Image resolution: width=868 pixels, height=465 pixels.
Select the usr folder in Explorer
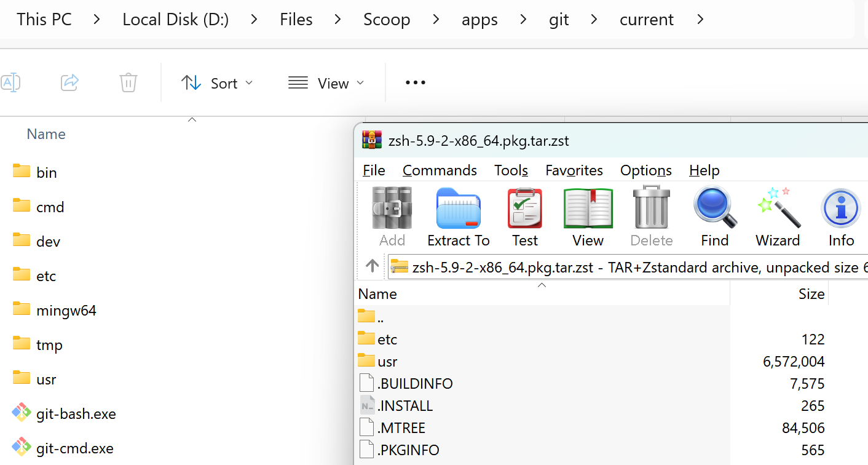(x=34, y=379)
